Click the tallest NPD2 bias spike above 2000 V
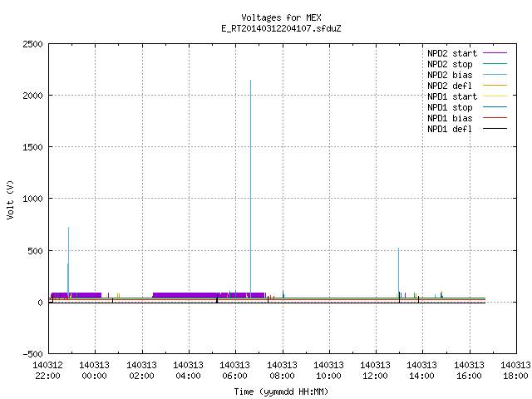Image resolution: width=532 pixels, height=399 pixels. point(251,189)
